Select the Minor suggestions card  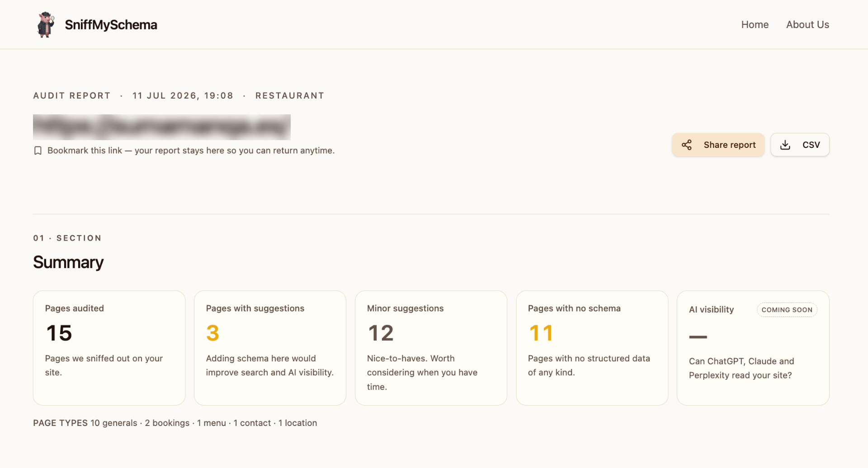coord(431,348)
